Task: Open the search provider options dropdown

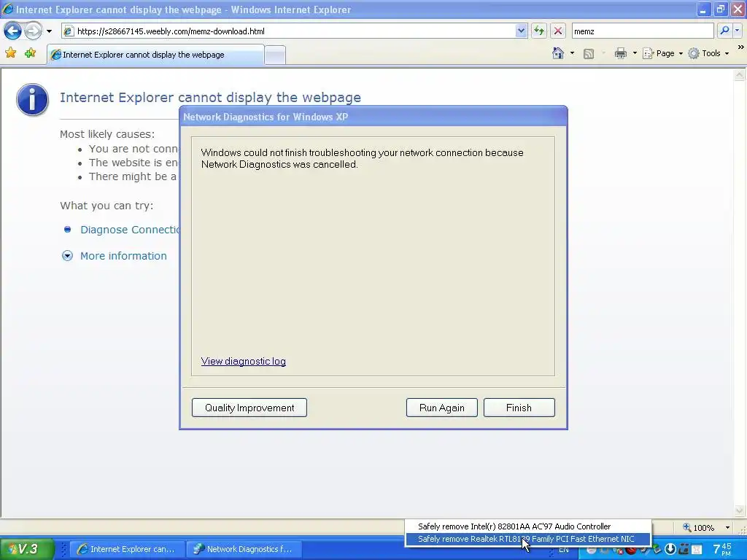Action: (x=737, y=31)
